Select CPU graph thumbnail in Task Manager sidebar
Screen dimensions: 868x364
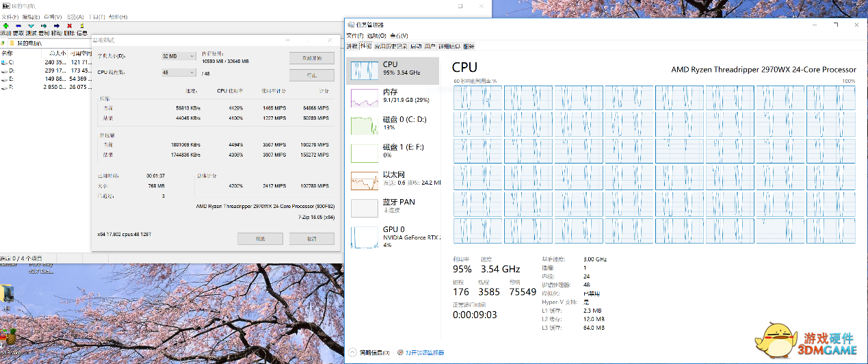(x=365, y=72)
